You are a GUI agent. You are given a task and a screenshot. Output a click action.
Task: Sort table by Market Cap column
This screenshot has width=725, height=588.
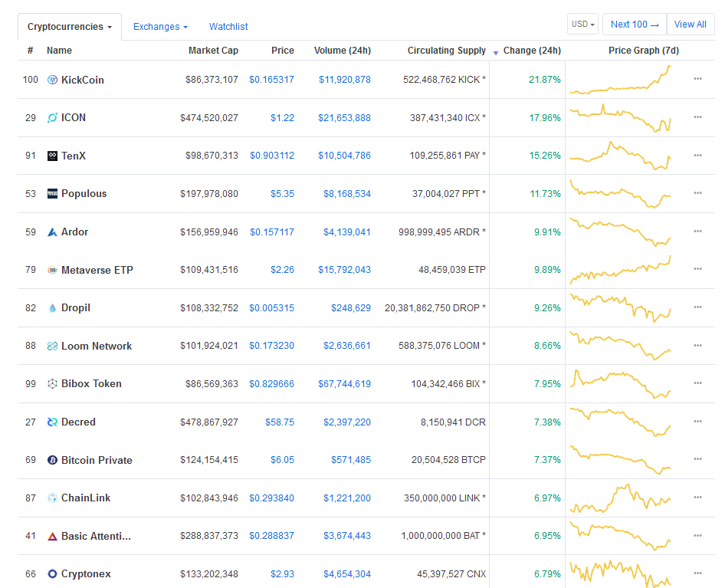point(213,51)
